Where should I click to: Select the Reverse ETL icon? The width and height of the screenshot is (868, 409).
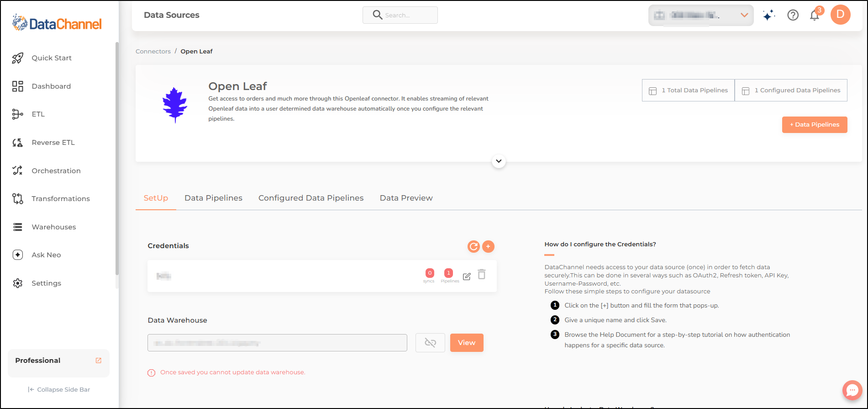pos(18,143)
